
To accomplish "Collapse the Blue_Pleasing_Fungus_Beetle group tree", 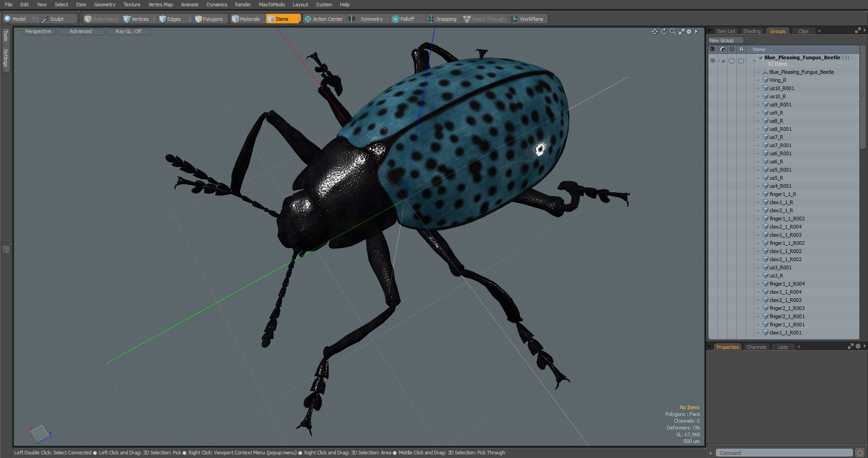I will click(754, 60).
